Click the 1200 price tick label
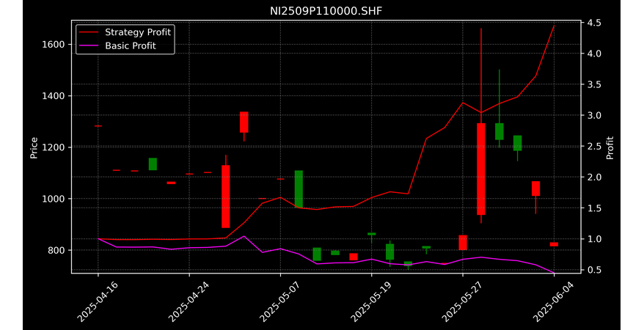Image resolution: width=644 pixels, height=330 pixels. (54, 147)
